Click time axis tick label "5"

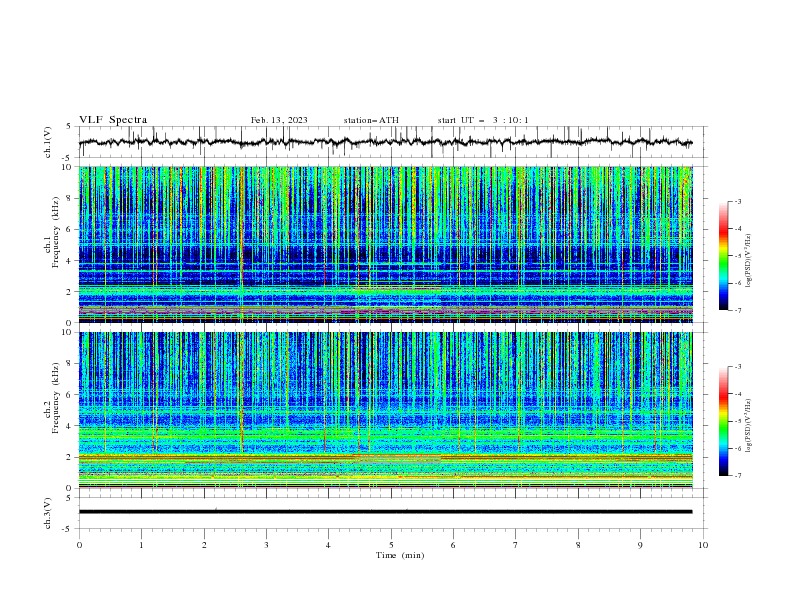tap(391, 545)
